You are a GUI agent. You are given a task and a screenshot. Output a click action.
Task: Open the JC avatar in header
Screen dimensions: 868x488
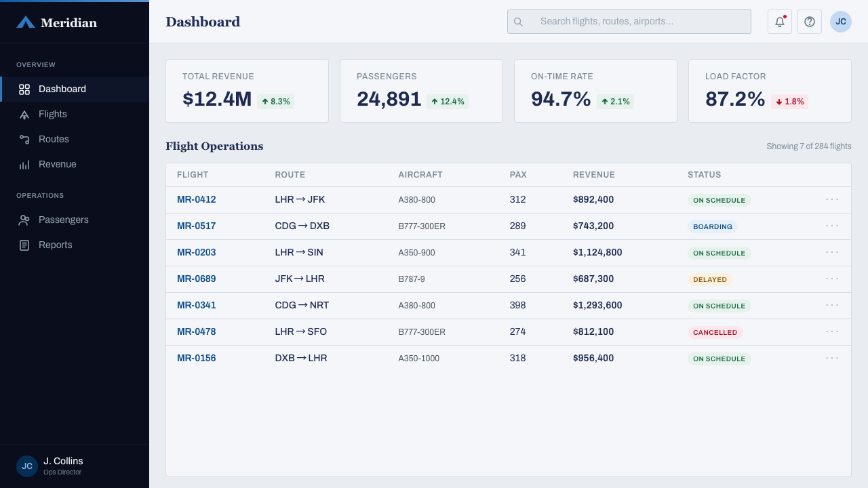point(841,22)
